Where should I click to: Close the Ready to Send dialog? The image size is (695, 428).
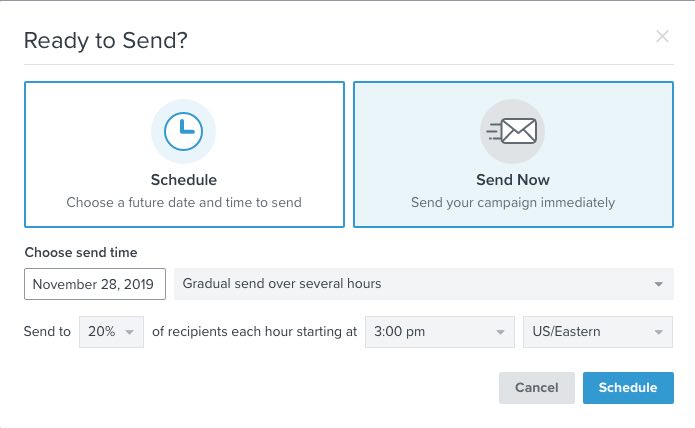662,37
